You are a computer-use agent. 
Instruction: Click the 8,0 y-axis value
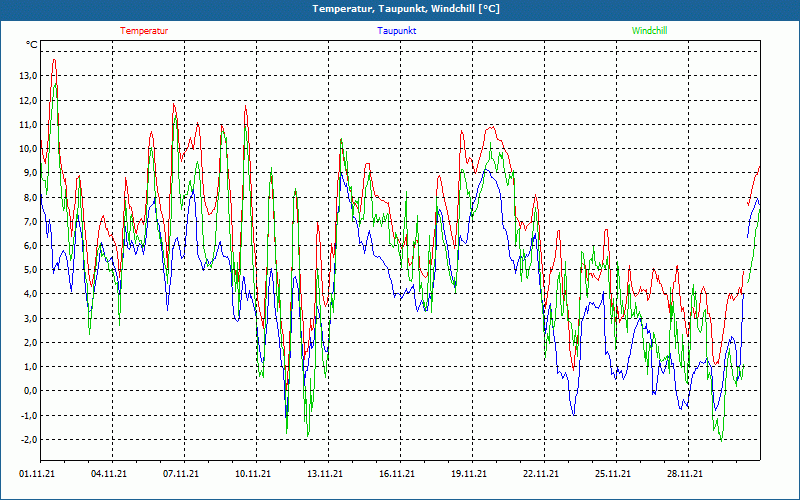pyautogui.click(x=30, y=197)
